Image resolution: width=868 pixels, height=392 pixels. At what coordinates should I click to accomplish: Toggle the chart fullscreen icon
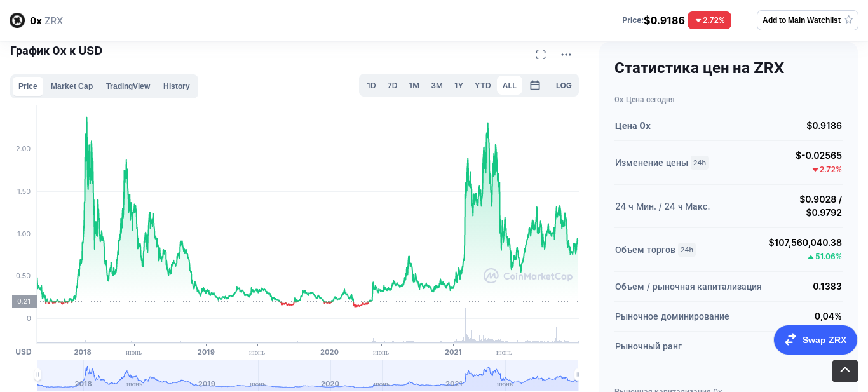[541, 55]
